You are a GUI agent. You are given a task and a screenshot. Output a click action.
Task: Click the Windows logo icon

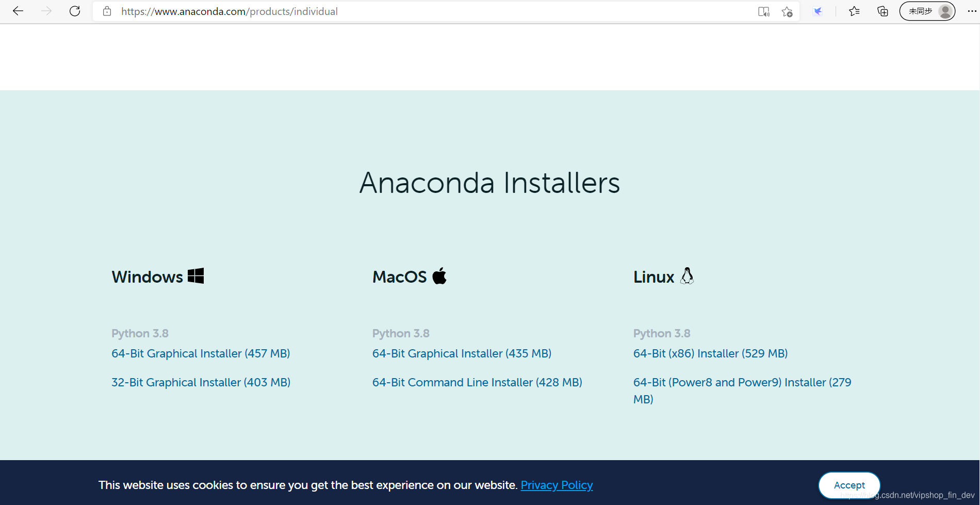(x=195, y=276)
